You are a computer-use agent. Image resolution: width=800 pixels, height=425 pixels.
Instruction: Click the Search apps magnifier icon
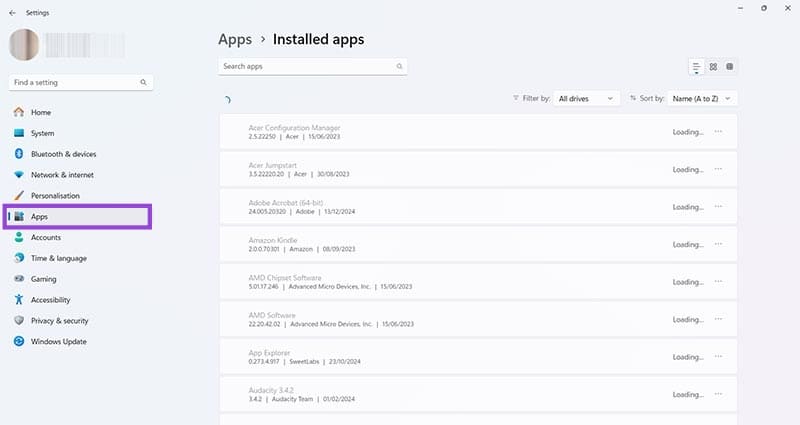pos(399,66)
